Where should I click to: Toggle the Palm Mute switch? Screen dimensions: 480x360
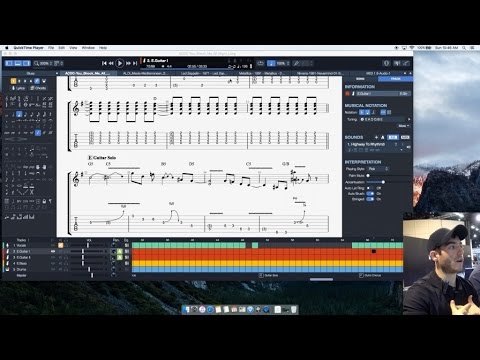(369, 175)
